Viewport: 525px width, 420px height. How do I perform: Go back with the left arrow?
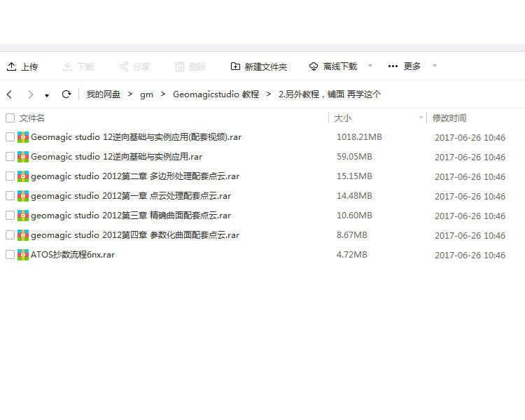tap(10, 94)
